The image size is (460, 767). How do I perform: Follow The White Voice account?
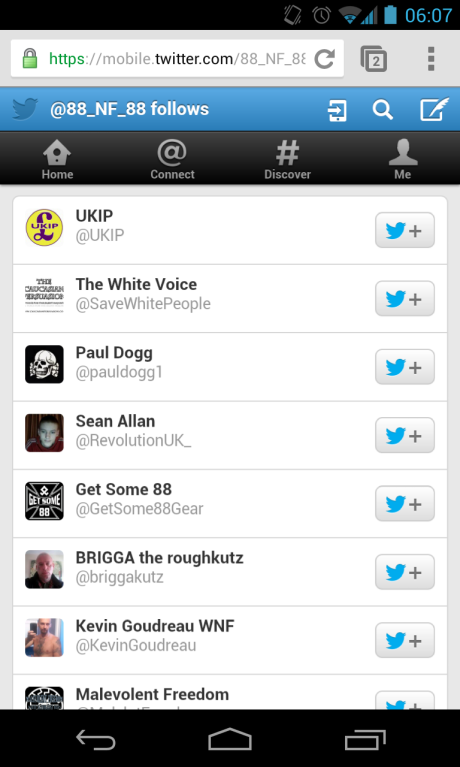pos(405,298)
